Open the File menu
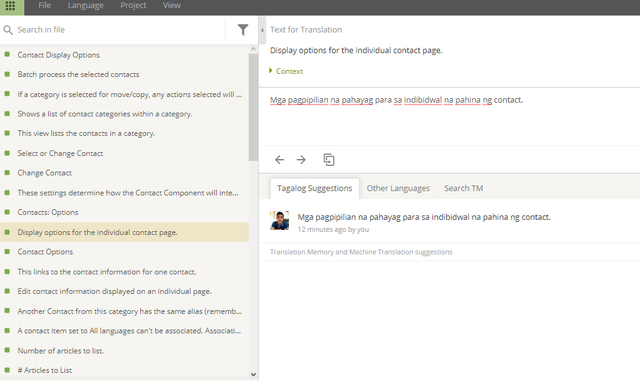The height and width of the screenshot is (381, 640). [44, 5]
